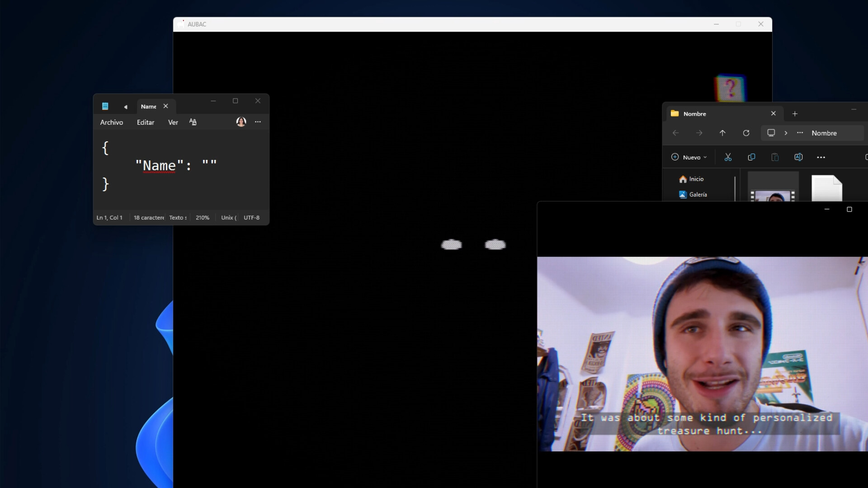Viewport: 868px width, 488px height.
Task: Maximize the video player window
Action: pos(849,209)
